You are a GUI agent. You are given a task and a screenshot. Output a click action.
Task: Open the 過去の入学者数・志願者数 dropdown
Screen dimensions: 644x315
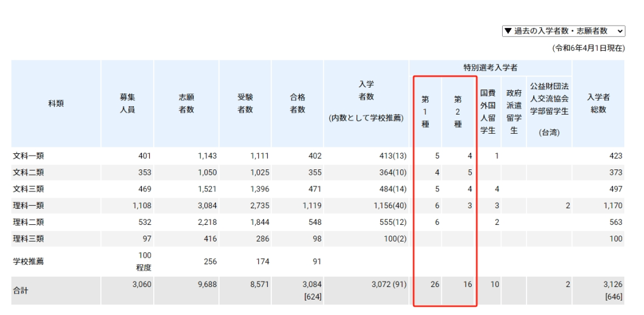[563, 31]
